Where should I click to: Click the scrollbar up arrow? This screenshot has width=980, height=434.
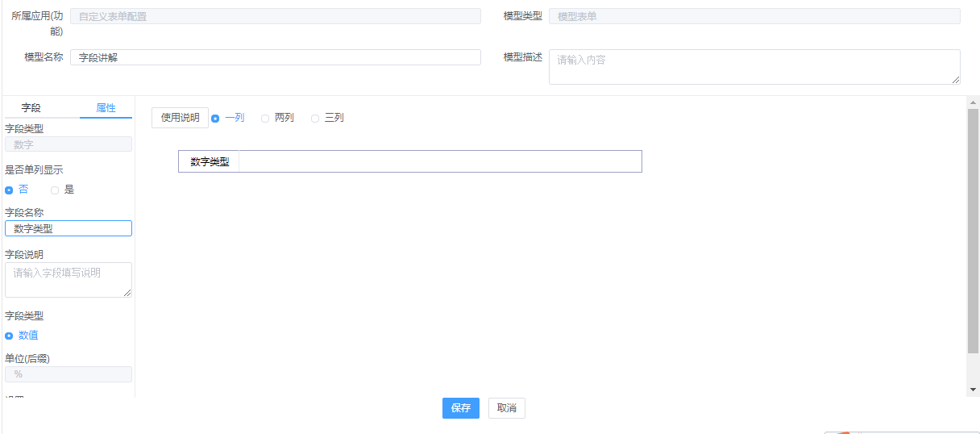[x=973, y=102]
